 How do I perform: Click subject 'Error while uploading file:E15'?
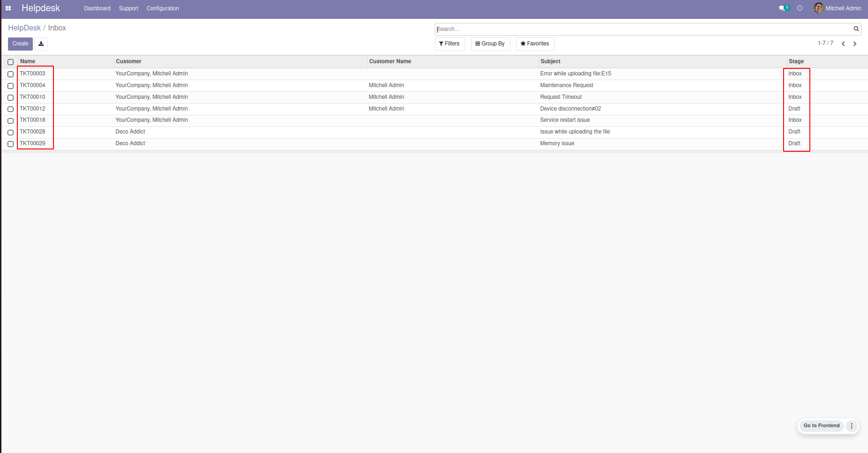coord(575,74)
